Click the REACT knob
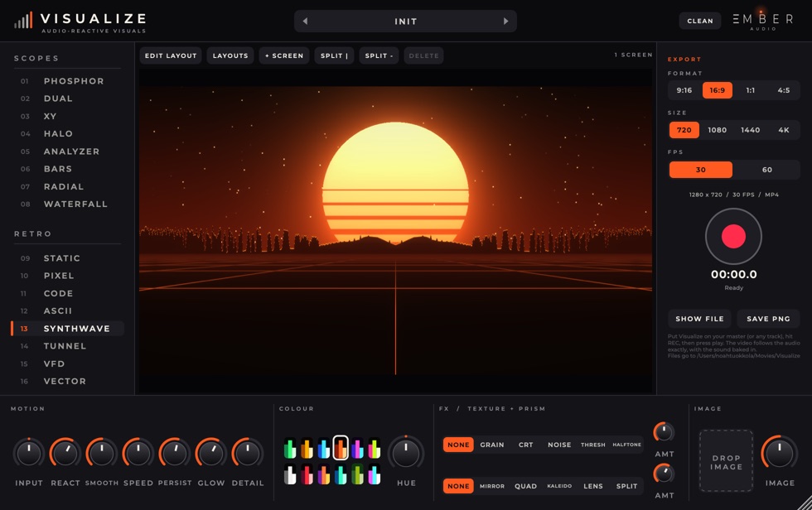The width and height of the screenshot is (812, 510). [x=65, y=453]
